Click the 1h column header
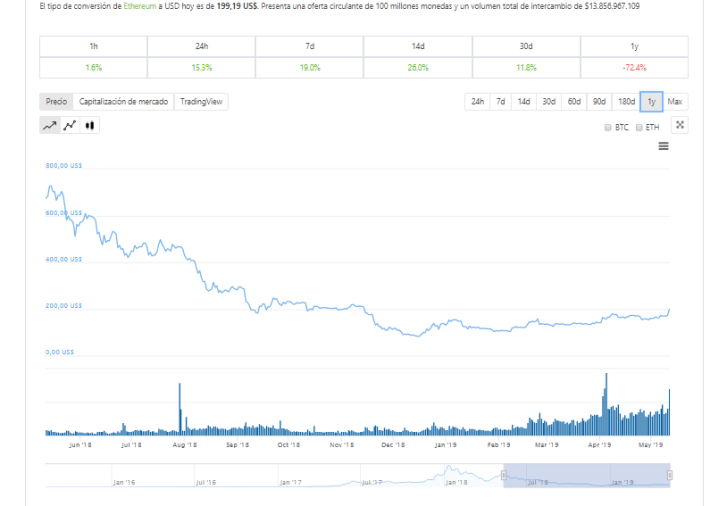This screenshot has width=710, height=506. pos(93,46)
